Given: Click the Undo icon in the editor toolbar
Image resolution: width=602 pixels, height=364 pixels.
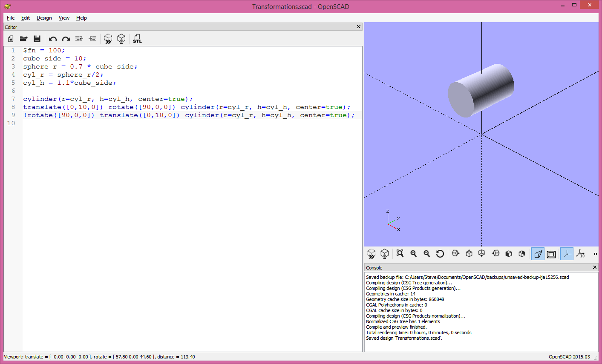Looking at the screenshot, I should pos(52,39).
